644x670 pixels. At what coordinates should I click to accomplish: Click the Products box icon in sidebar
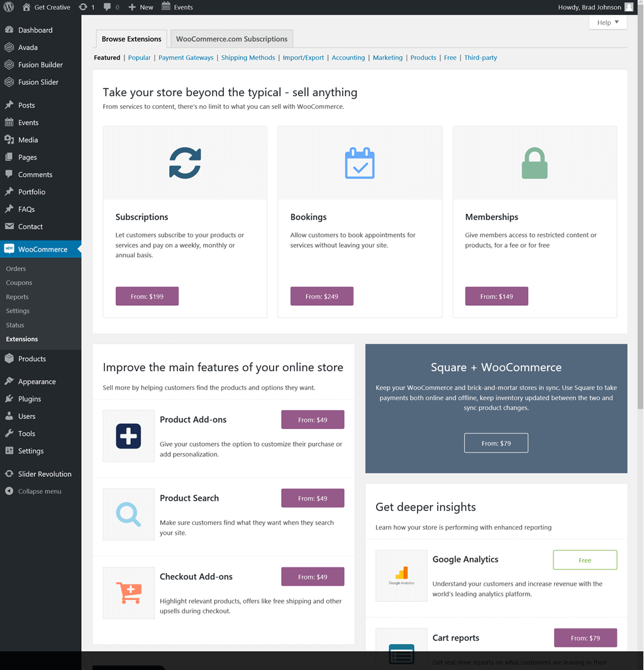point(9,359)
